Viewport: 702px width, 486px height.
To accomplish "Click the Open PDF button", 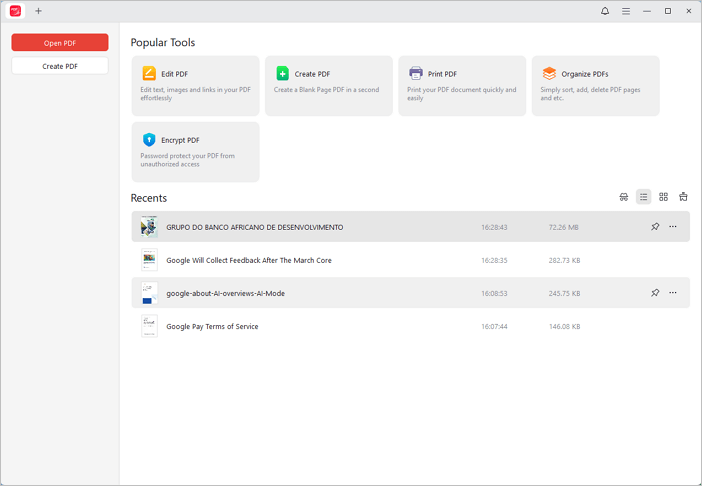I will pyautogui.click(x=60, y=43).
